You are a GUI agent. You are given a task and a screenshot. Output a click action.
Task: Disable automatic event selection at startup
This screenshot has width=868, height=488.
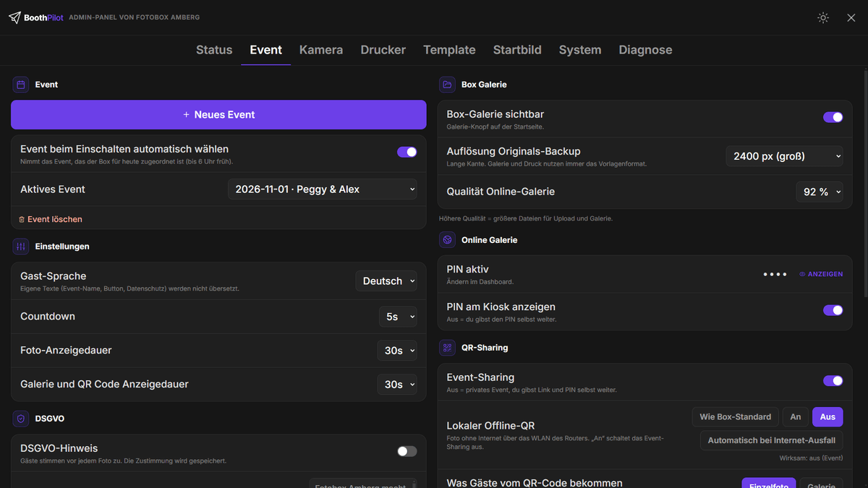407,152
